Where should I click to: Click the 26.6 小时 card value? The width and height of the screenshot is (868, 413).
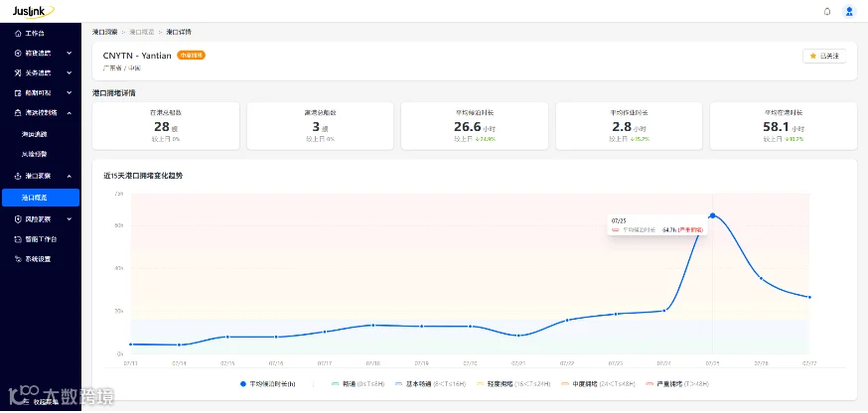click(475, 127)
